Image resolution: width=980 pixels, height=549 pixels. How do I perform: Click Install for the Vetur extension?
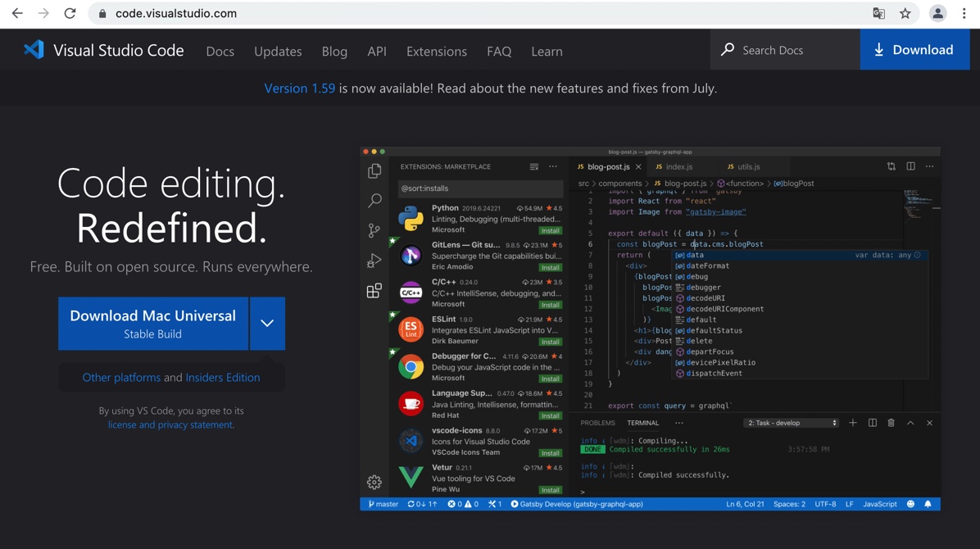550,490
